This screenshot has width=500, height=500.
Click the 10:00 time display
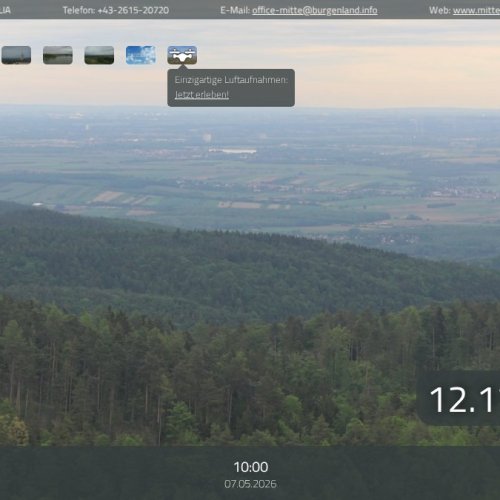251,467
